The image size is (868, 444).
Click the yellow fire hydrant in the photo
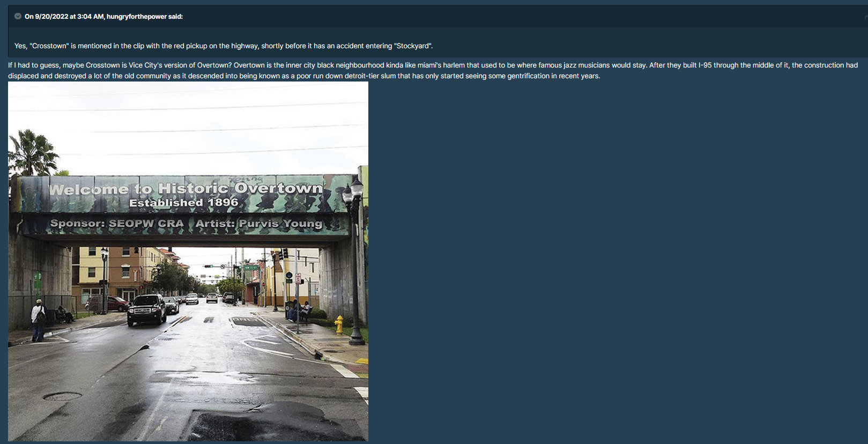click(x=339, y=324)
